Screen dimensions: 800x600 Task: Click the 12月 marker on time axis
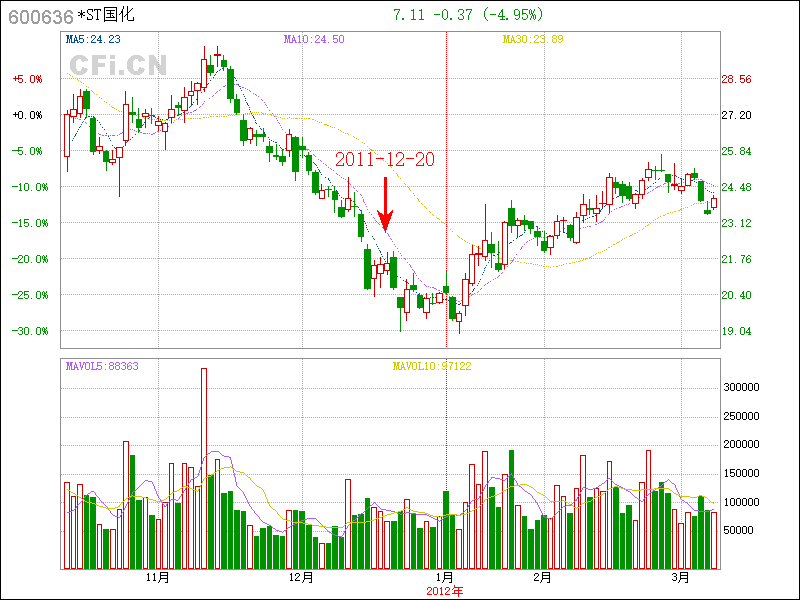click(x=301, y=578)
